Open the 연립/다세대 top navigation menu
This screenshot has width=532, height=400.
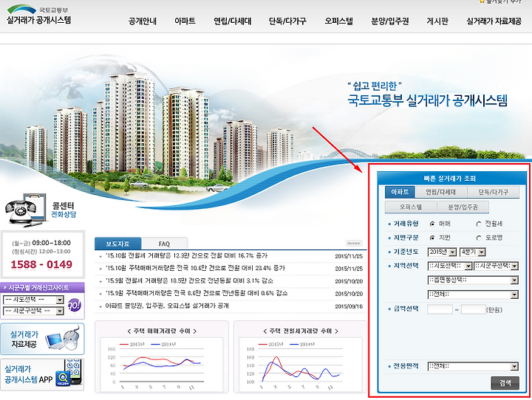[233, 21]
